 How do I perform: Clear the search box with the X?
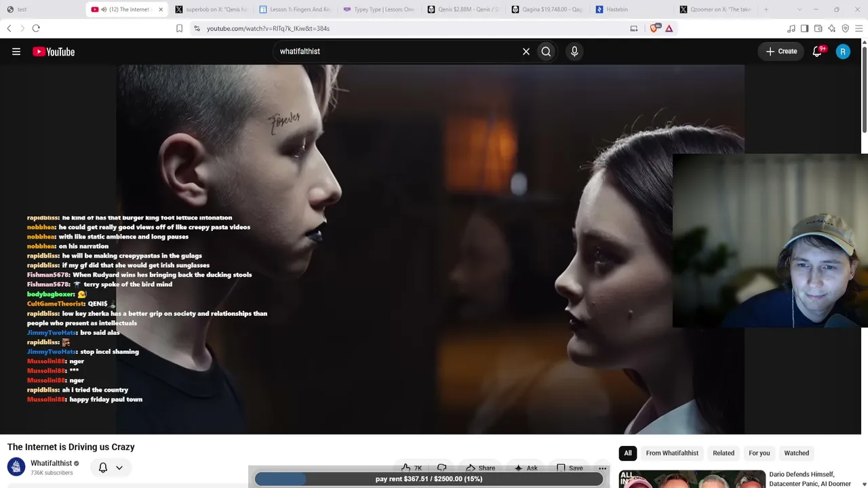(x=526, y=52)
